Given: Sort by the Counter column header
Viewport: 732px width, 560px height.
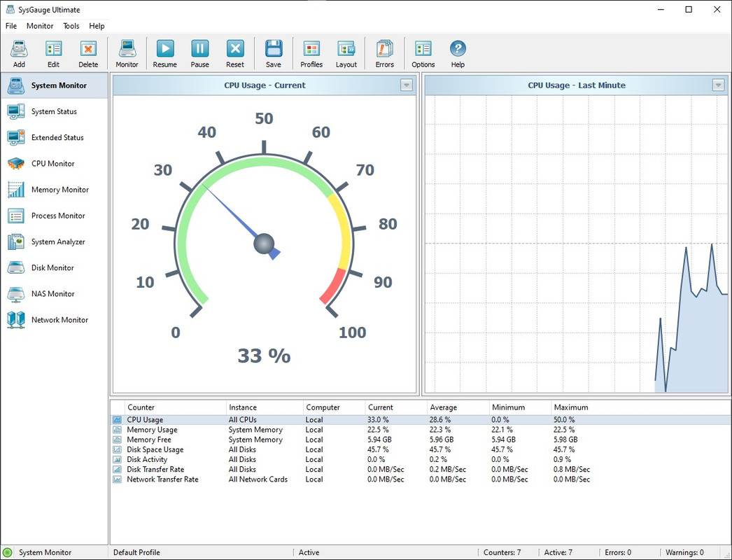Looking at the screenshot, I should [x=176, y=407].
